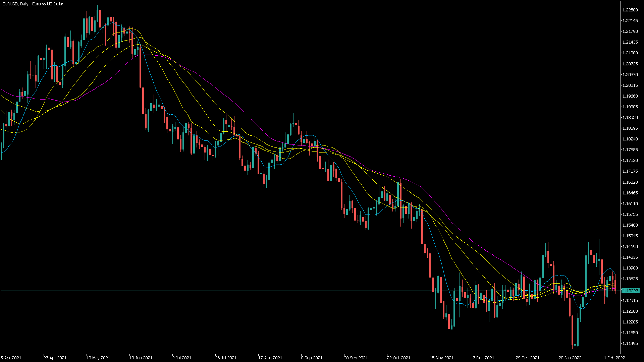Click the 26 Jul 2021 date label
The image size is (644, 362).
tap(226, 358)
